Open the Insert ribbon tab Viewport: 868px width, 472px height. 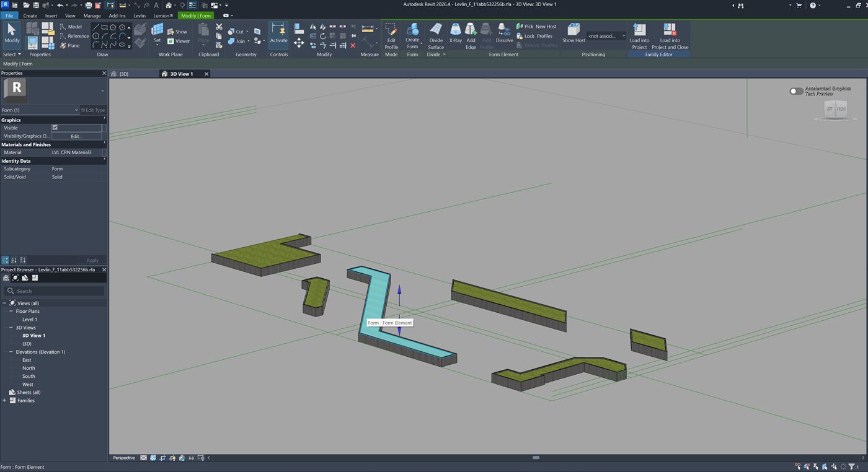pyautogui.click(x=51, y=15)
